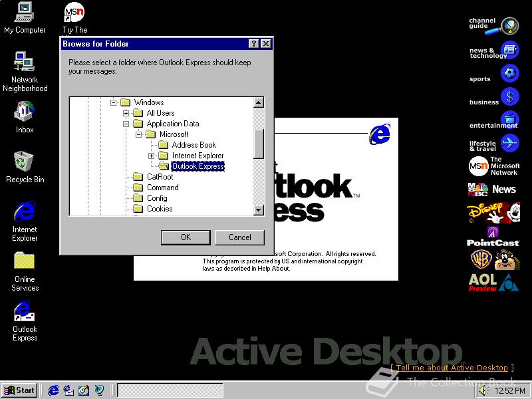Open the channel guide in the Channel Bar
This screenshot has height=399, width=532.
coord(493,25)
